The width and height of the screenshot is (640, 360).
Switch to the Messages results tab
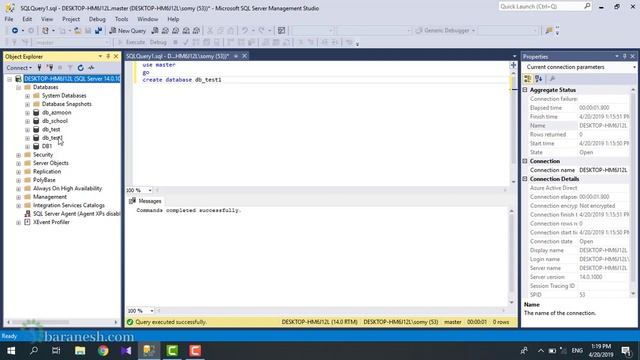(145, 201)
